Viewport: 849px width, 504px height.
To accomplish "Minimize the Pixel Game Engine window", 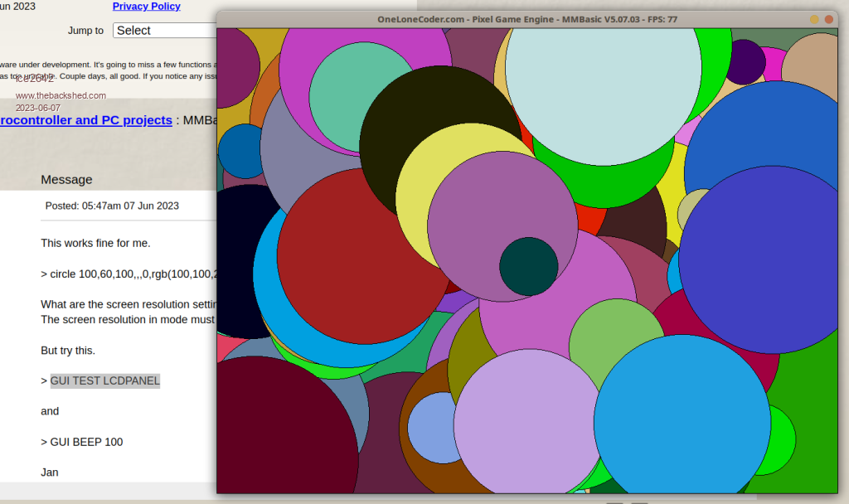I will 814,19.
